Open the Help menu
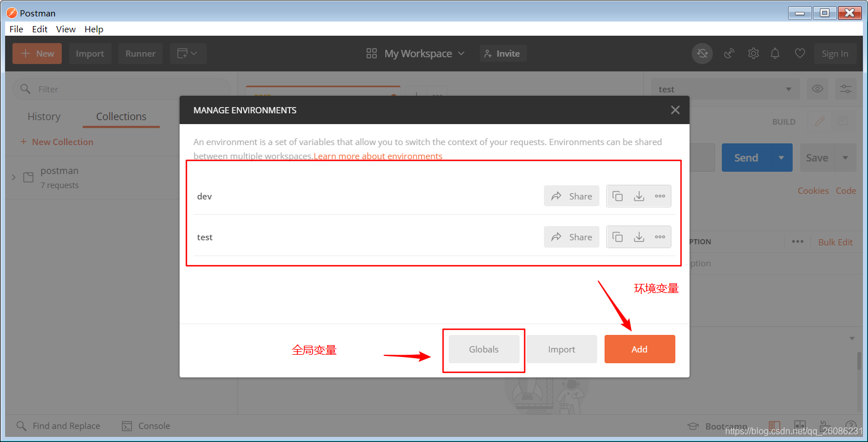This screenshot has width=868, height=442. click(x=94, y=29)
